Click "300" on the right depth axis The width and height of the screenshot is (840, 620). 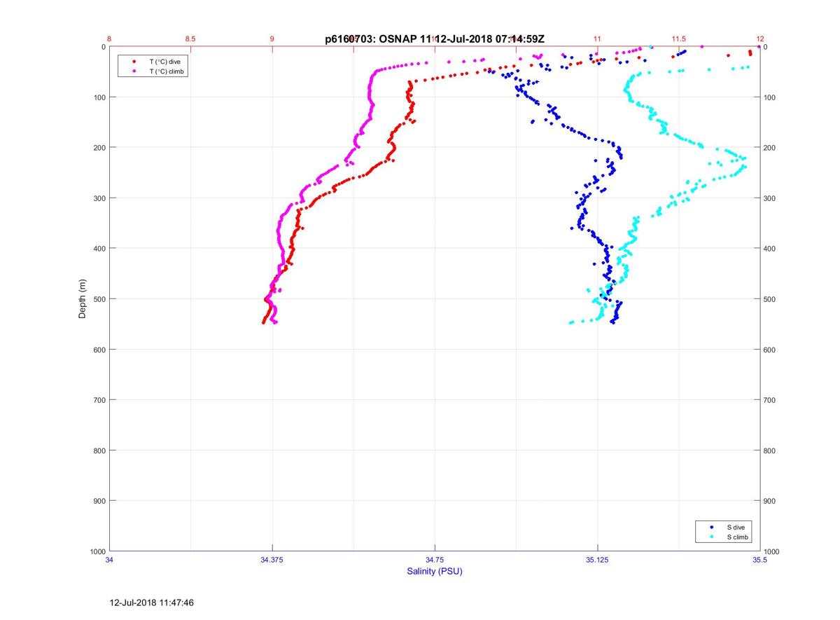pos(770,198)
